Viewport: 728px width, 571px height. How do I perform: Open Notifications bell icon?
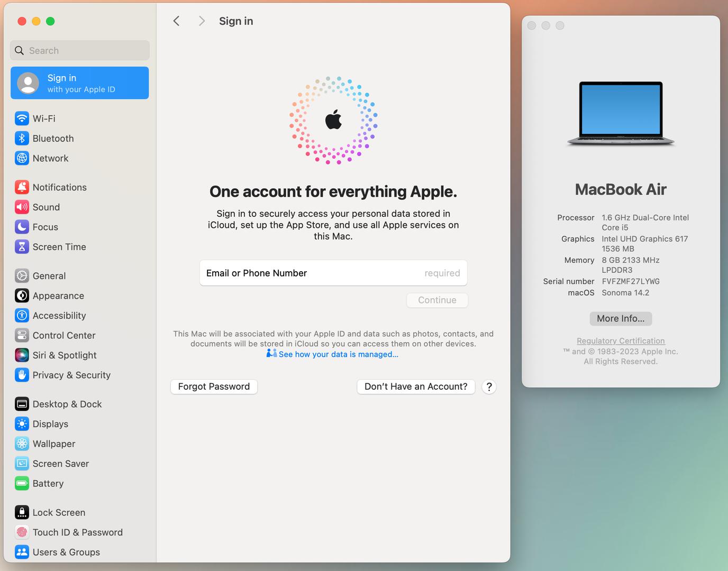coord(22,187)
